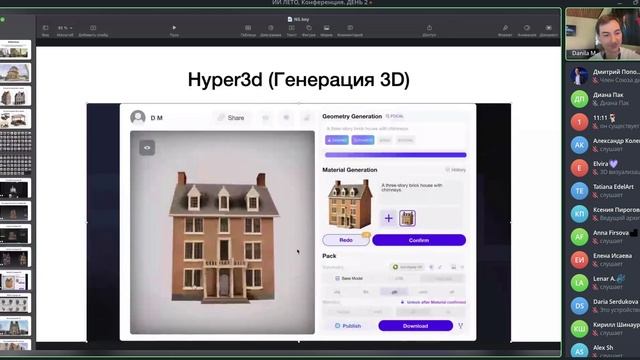Select the small house reference thumbnail

tap(407, 218)
